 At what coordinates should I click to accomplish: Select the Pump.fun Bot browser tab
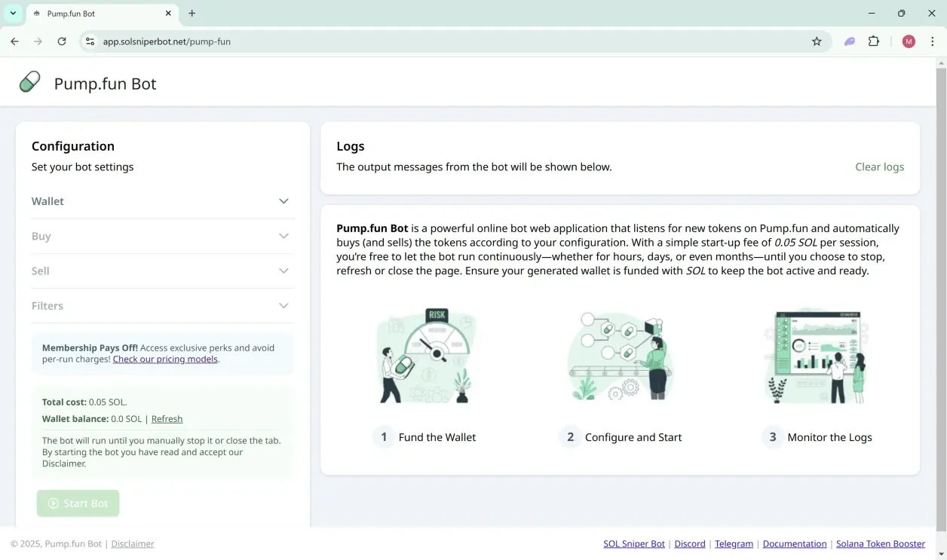point(103,14)
